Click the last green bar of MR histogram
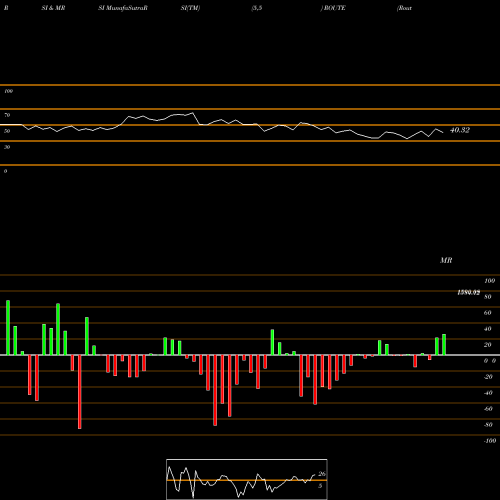 444,345
